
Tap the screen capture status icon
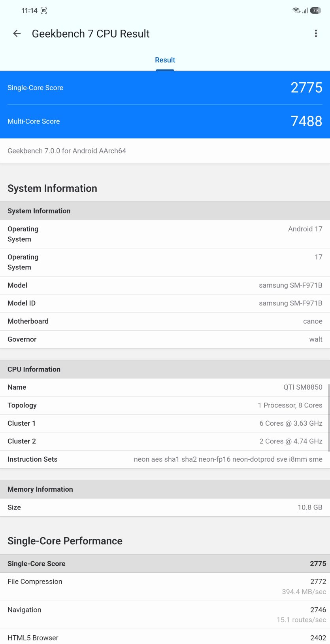[x=44, y=11]
